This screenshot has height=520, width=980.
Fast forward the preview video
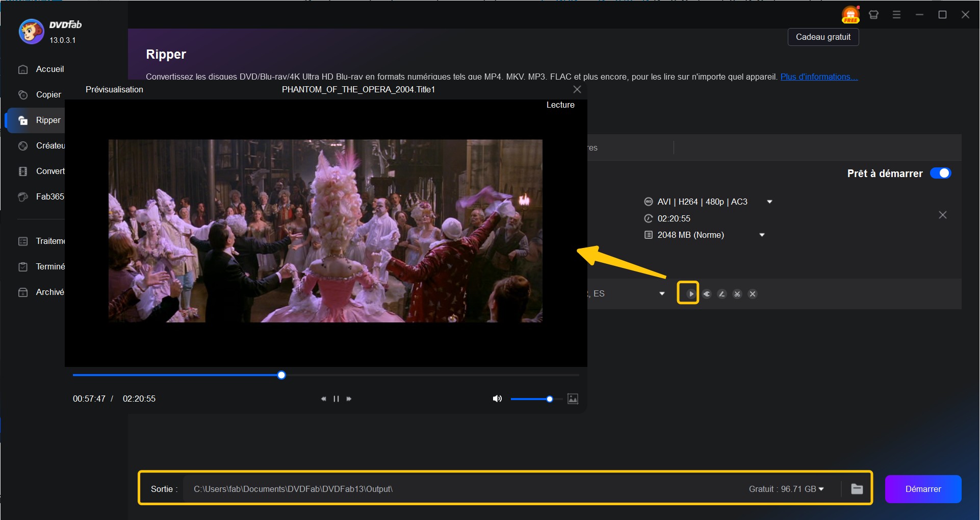[349, 399]
